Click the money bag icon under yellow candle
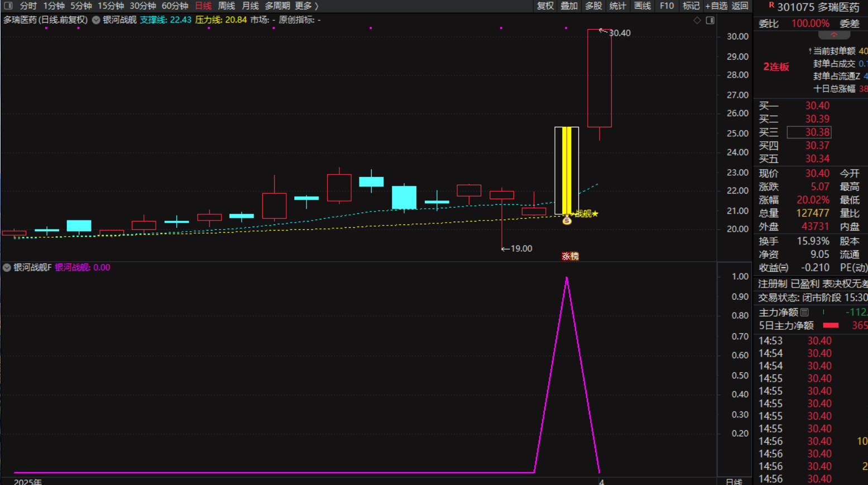The height and width of the screenshot is (485, 868). [567, 220]
